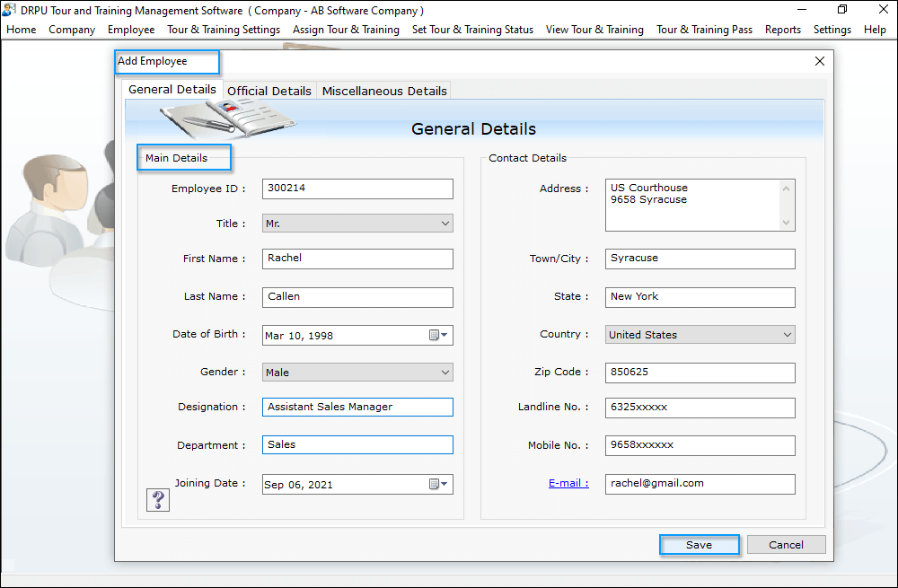This screenshot has width=898, height=588.
Task: Expand the Gender dropdown
Action: tap(445, 373)
